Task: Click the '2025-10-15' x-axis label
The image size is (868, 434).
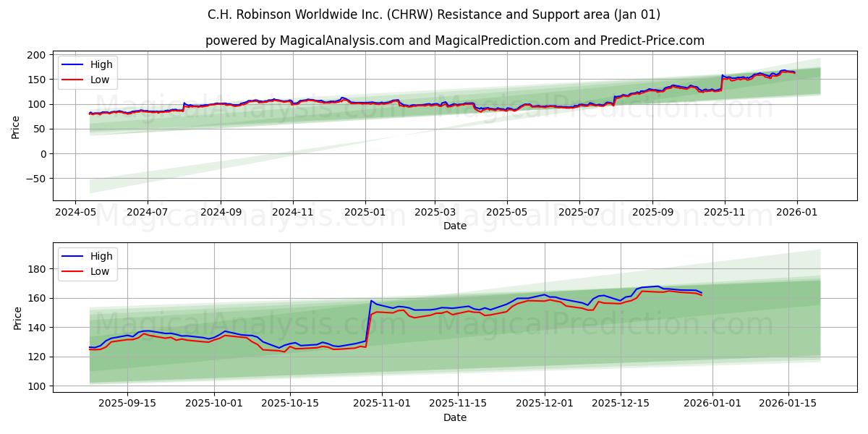Action: pyautogui.click(x=290, y=404)
